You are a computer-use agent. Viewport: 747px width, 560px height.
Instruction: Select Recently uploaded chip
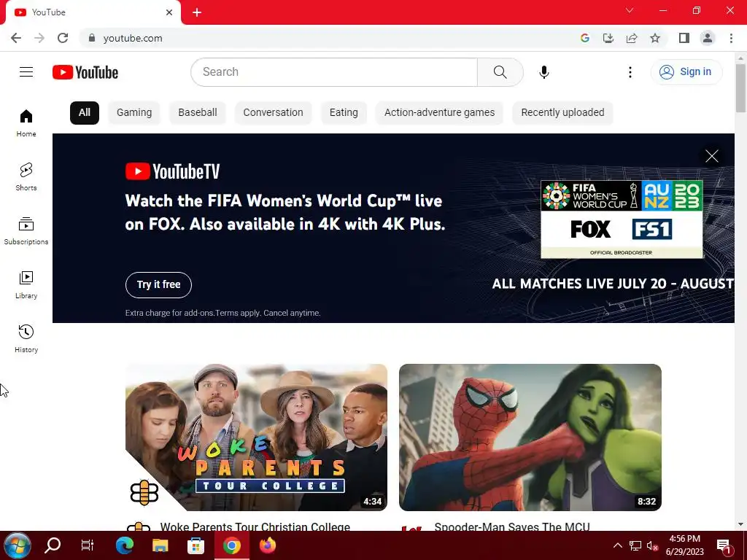click(562, 113)
